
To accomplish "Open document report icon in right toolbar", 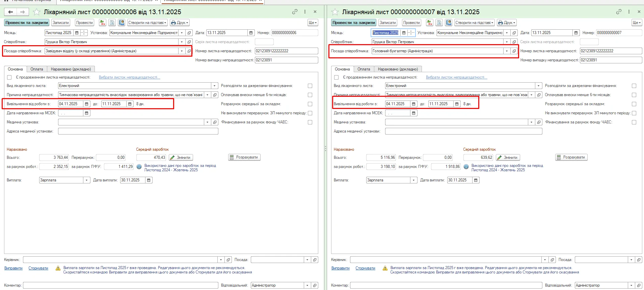I will 439,23.
